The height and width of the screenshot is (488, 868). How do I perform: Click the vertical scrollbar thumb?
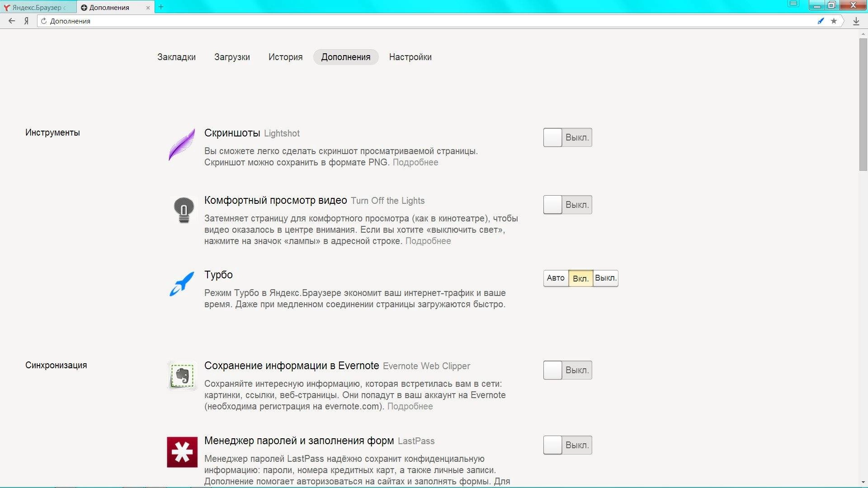pyautogui.click(x=863, y=104)
